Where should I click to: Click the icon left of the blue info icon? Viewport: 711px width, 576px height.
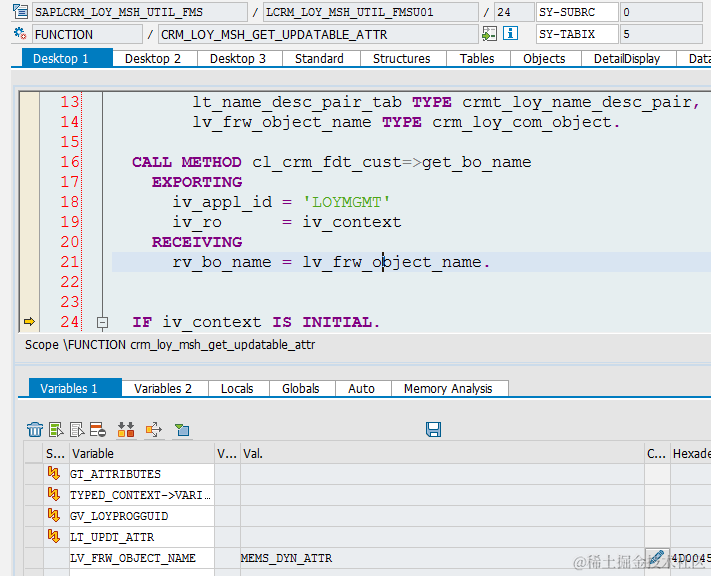click(x=489, y=34)
